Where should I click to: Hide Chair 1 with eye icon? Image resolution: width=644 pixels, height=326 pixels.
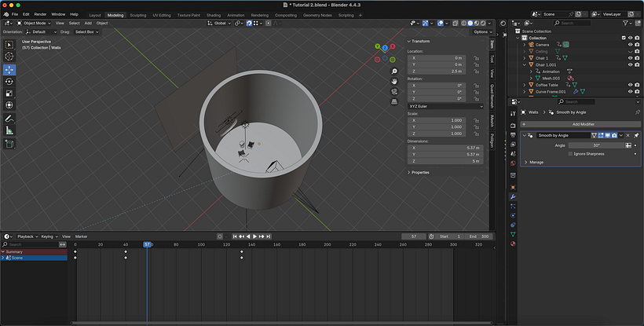[631, 58]
